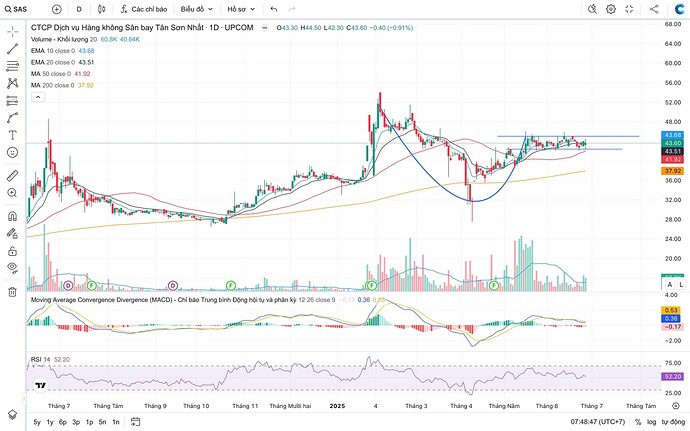Click the EMA 20 close legend entry
Screen dimensions: 690x431
point(62,62)
